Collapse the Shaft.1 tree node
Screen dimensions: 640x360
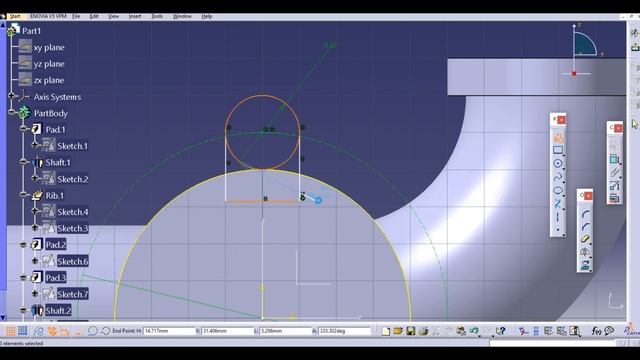[x=23, y=162]
